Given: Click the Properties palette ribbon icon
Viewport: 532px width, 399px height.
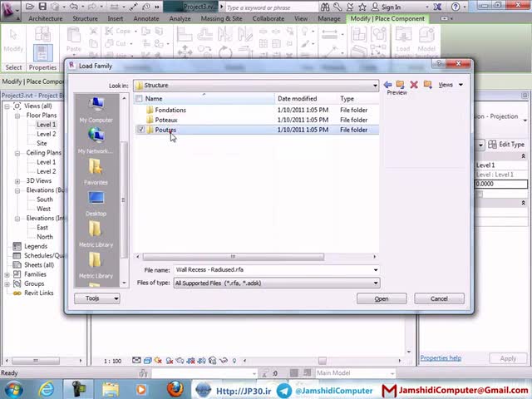Looking at the screenshot, I should coord(42,53).
